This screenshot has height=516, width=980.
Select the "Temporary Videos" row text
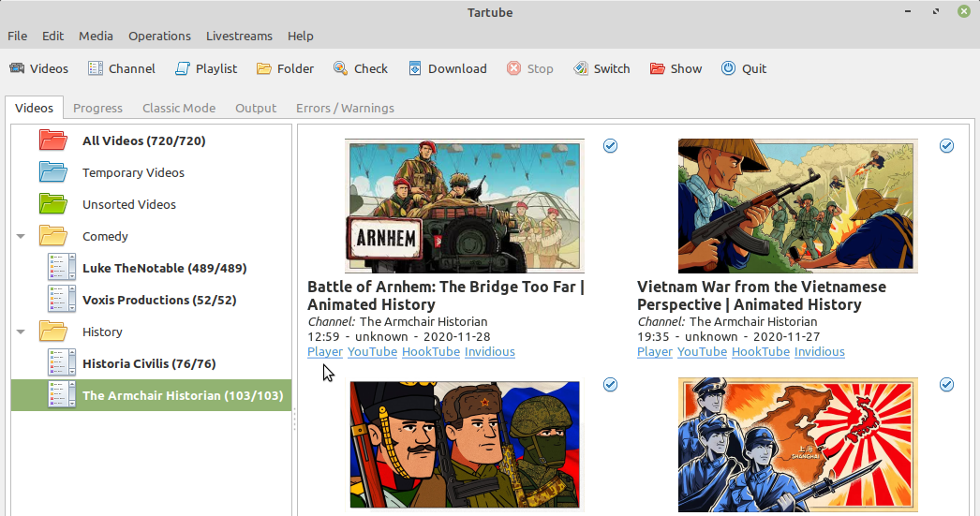133,172
